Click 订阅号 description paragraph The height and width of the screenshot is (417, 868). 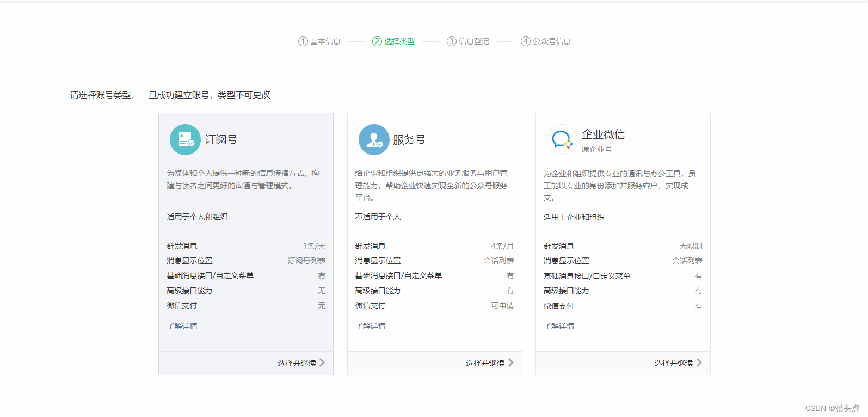coord(243,179)
